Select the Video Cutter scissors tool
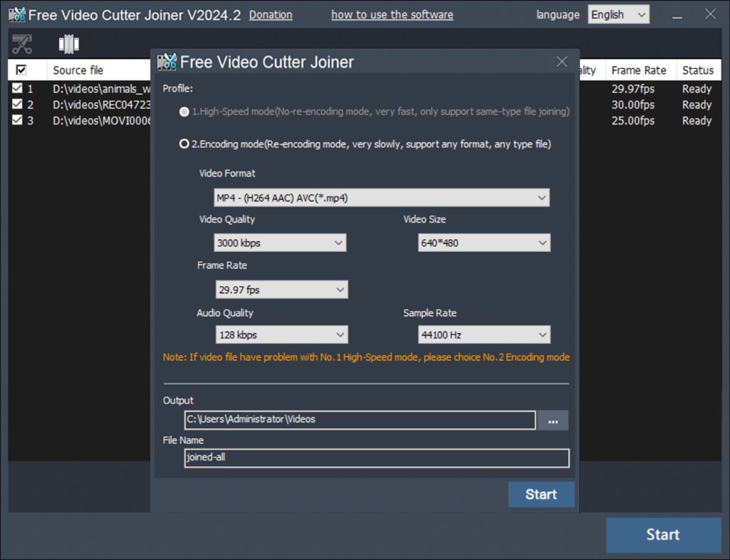The height and width of the screenshot is (560, 730). pos(21,43)
